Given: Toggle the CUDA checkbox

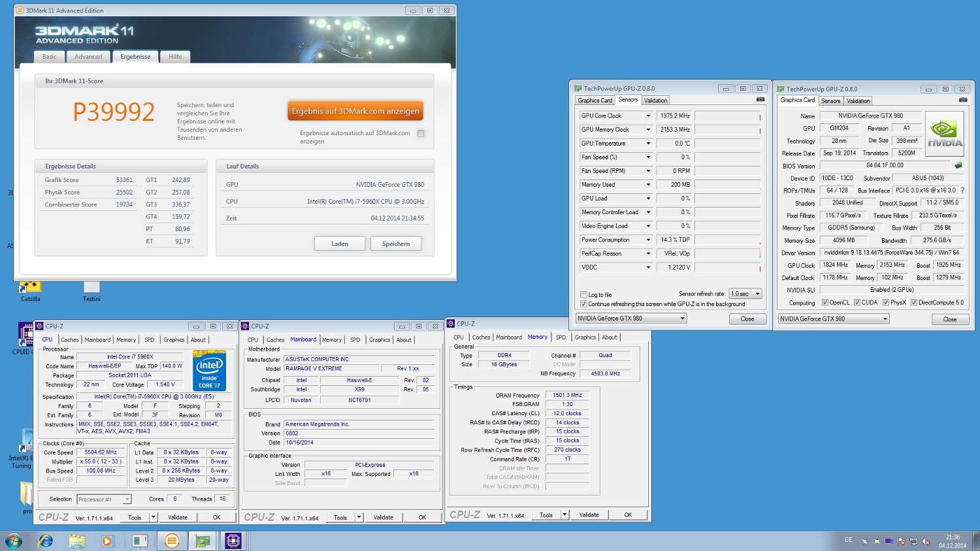Looking at the screenshot, I should pos(857,302).
